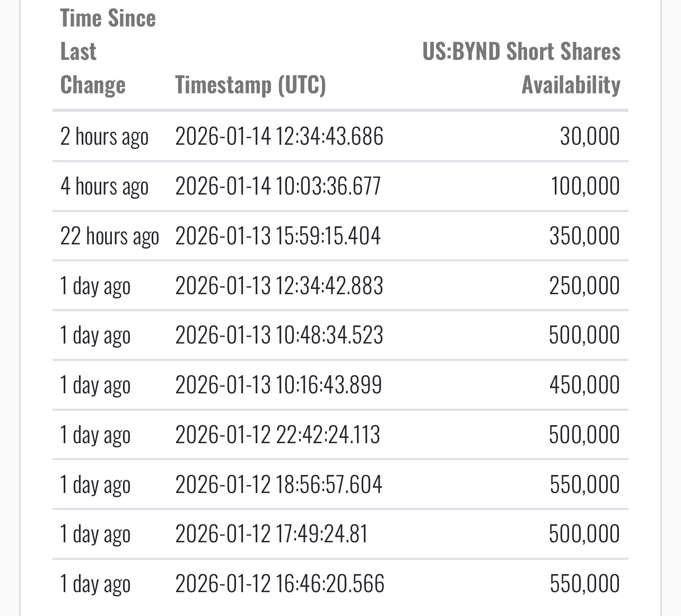Viewport: 681px width, 616px height.
Task: Select timestamp 2026-01-12 22:42:24.113
Action: click(x=277, y=435)
